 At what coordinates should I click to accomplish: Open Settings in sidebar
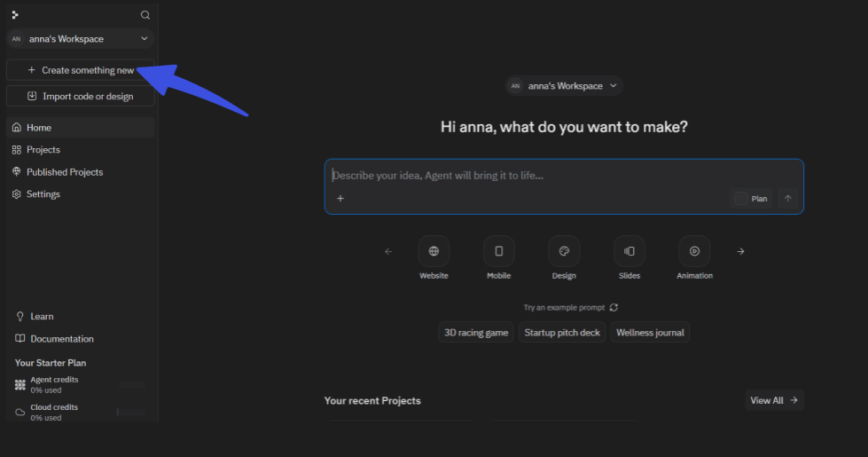point(81,193)
